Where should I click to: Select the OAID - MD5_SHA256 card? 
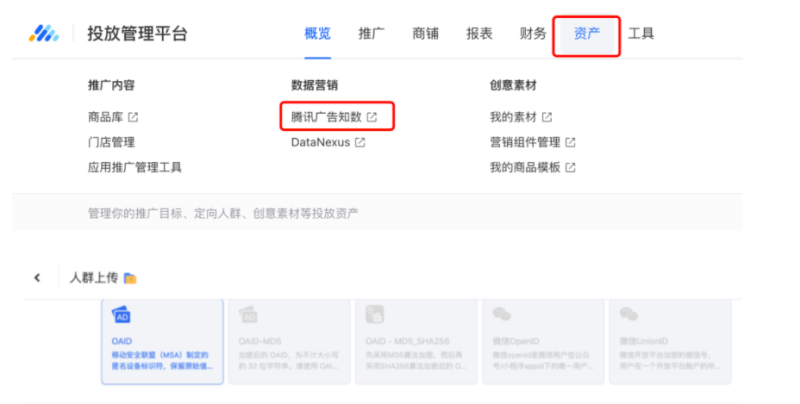pyautogui.click(x=416, y=341)
